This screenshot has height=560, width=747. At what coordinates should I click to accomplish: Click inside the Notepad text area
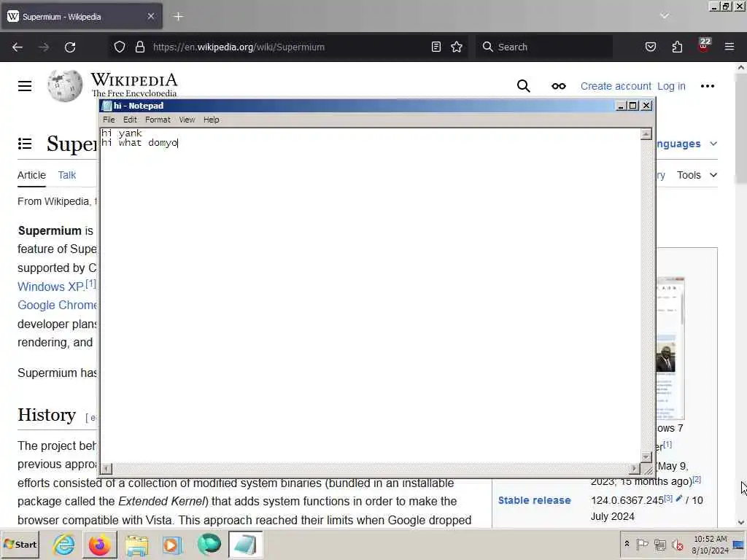(370, 295)
